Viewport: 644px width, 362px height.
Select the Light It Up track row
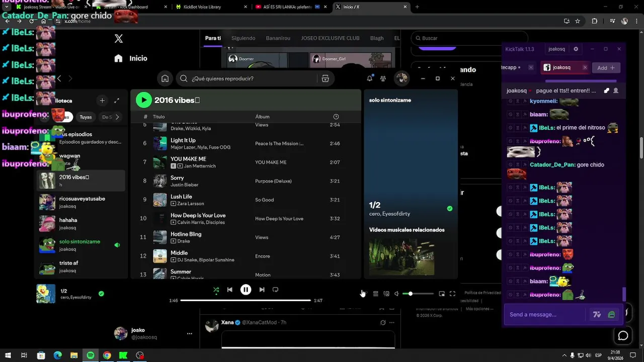(x=246, y=143)
